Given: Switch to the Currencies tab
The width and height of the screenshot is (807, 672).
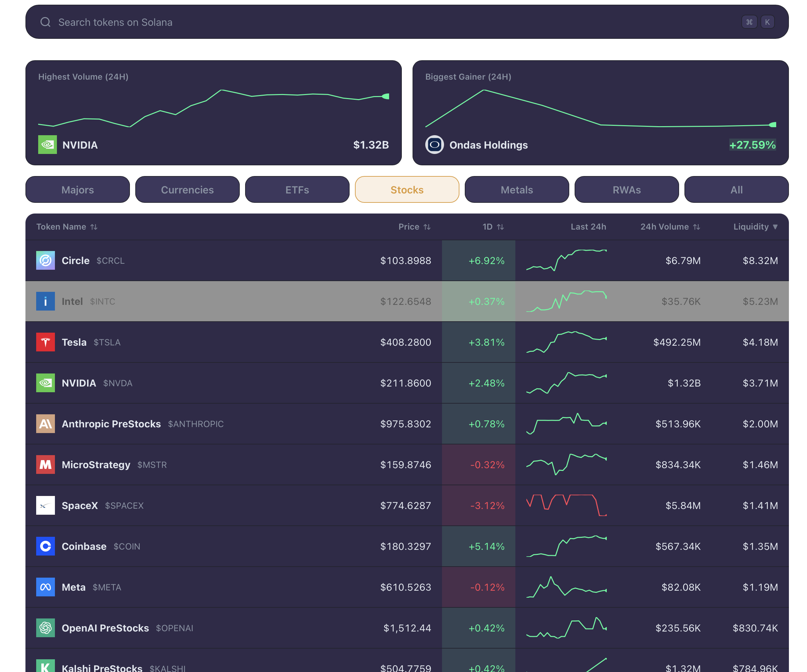Looking at the screenshot, I should click(x=188, y=190).
